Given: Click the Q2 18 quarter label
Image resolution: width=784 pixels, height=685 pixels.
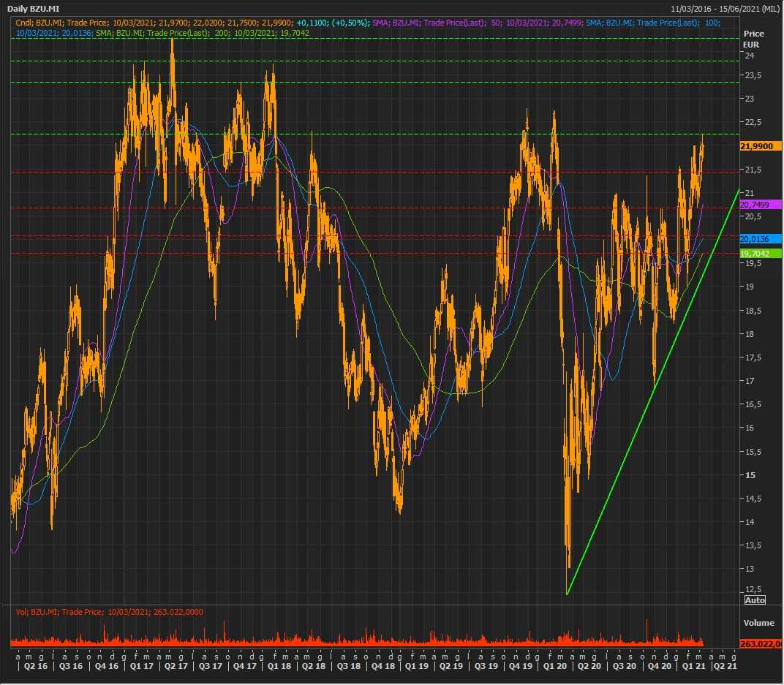Looking at the screenshot, I should click(x=314, y=666).
